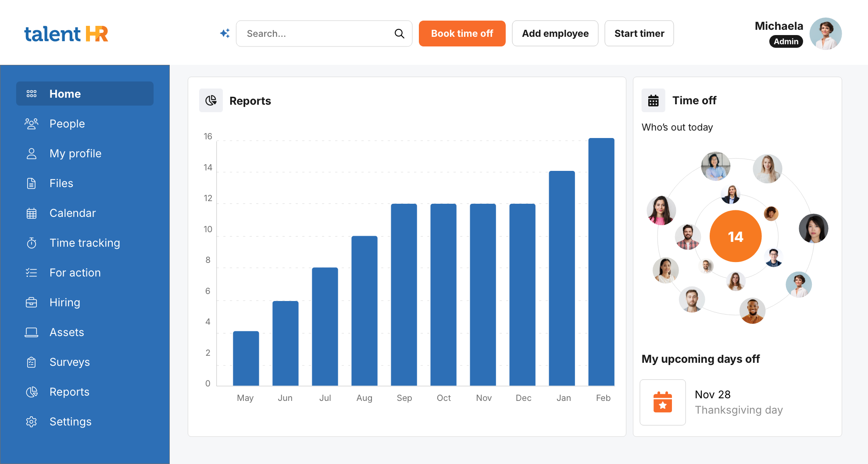This screenshot has width=868, height=464.
Task: Navigate to Home in the sidebar
Action: (x=65, y=94)
